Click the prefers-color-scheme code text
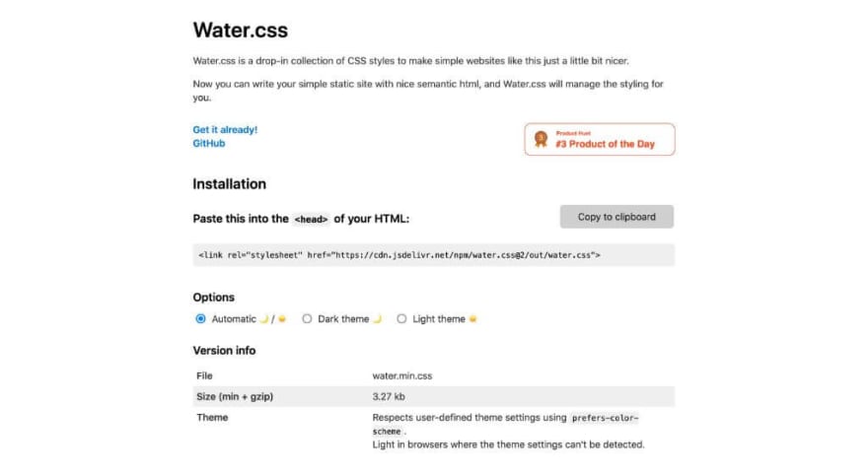The height and width of the screenshot is (474, 868). tap(505, 424)
